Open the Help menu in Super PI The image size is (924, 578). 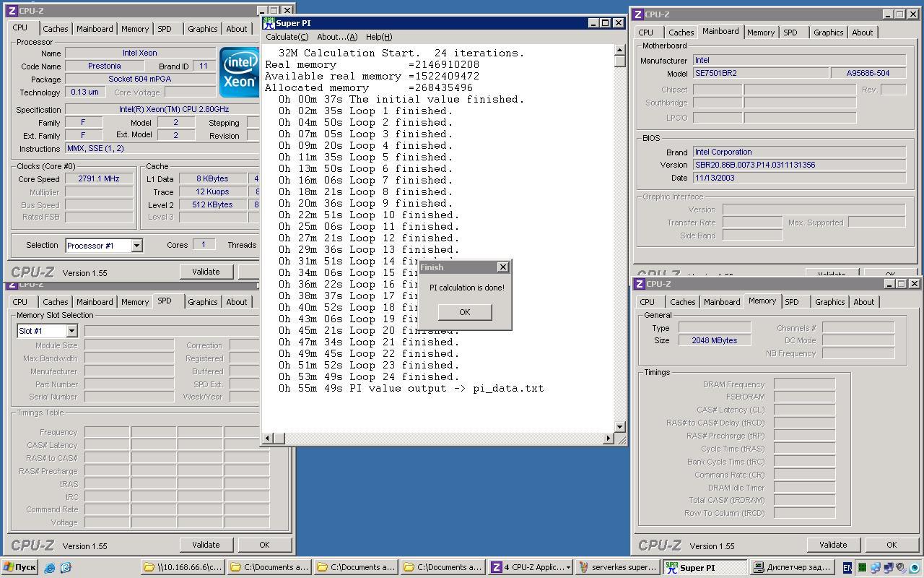(x=379, y=37)
